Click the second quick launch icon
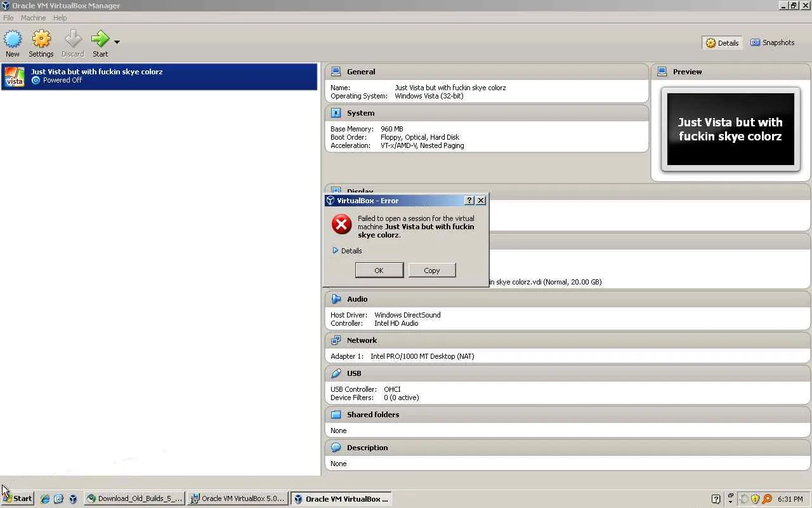The height and width of the screenshot is (508, 812). pos(58,499)
